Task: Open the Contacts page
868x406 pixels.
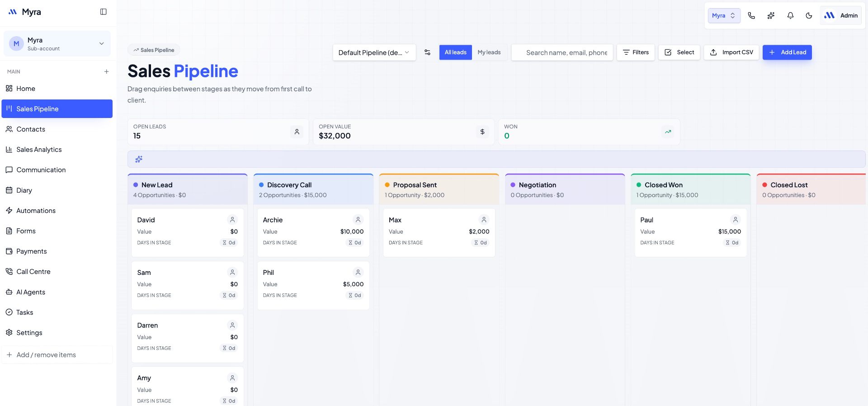Action: (57, 129)
